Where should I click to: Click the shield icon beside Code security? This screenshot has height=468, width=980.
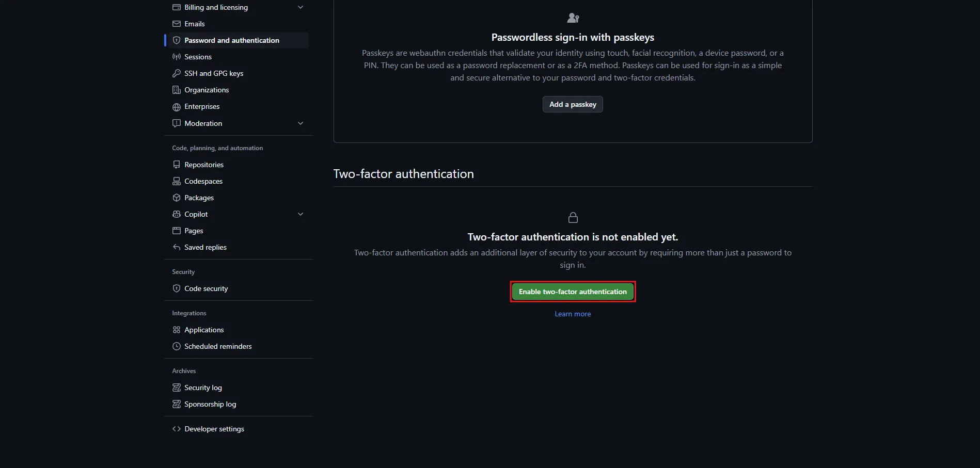click(177, 288)
